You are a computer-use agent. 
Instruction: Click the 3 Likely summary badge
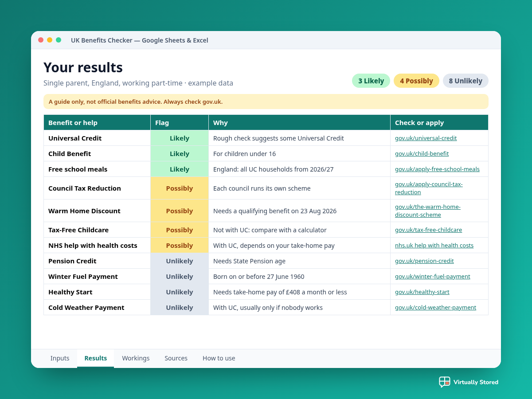point(371,81)
